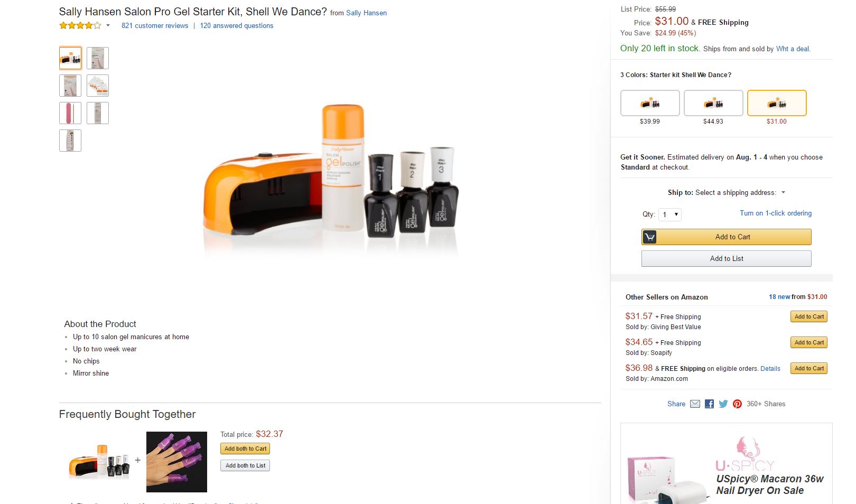Viewport: 856px width, 504px height.
Task: Select the $31.00 Shell We Dance swatch
Action: (777, 103)
